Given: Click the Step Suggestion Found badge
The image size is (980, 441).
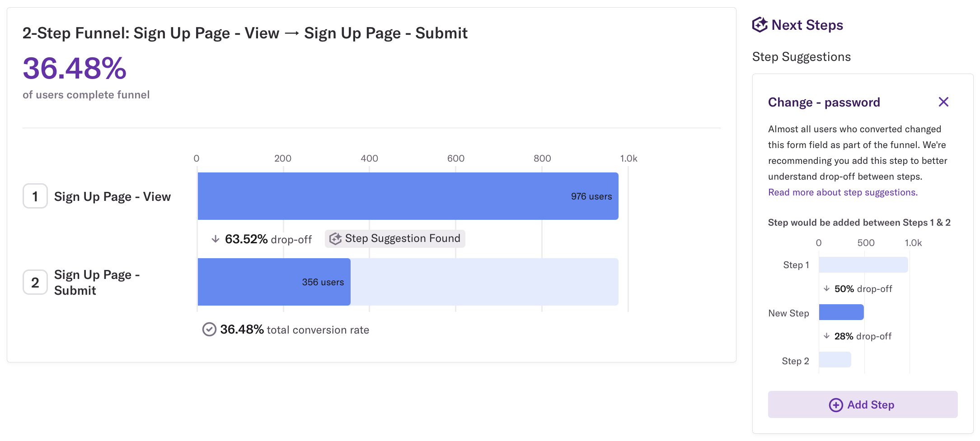Looking at the screenshot, I should tap(395, 238).
